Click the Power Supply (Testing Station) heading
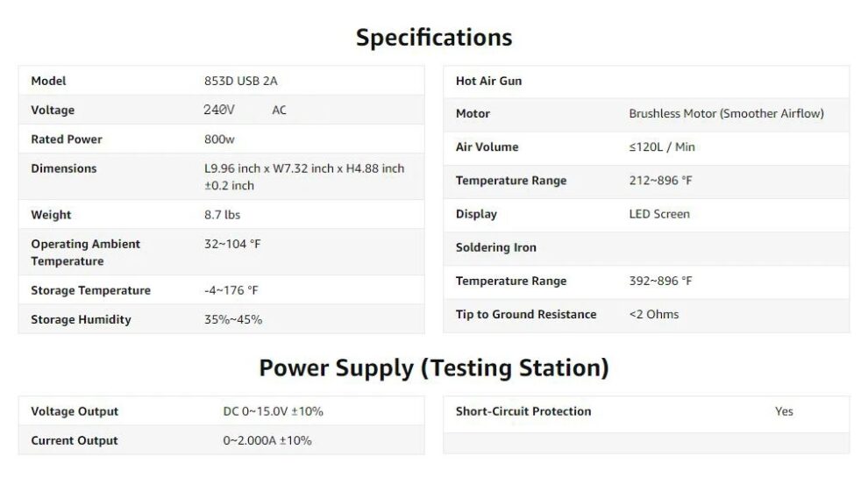Image resolution: width=868 pixels, height=478 pixels. coord(434,367)
